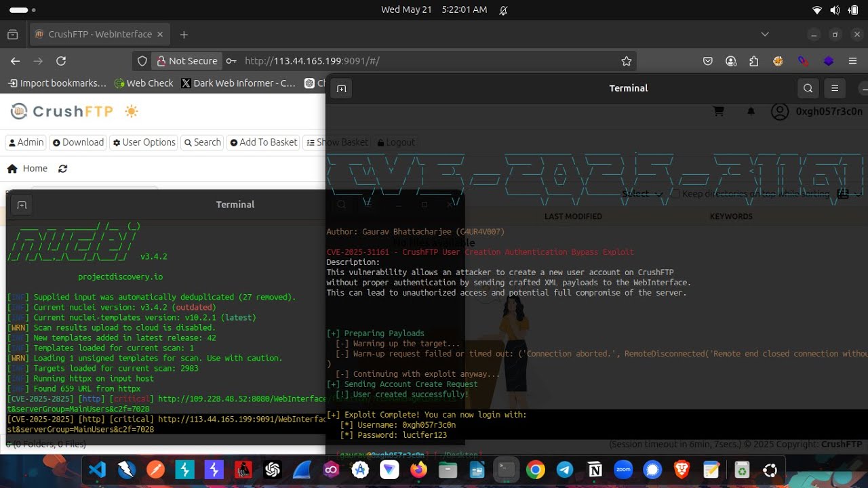Viewport: 868px width, 488px height.
Task: Launch VS Code from the dock
Action: click(x=97, y=470)
